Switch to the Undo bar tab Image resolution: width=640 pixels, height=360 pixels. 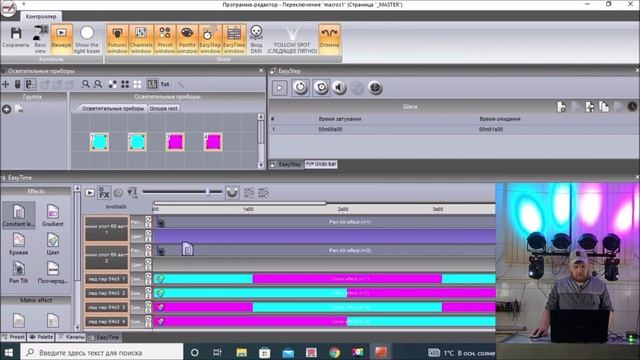click(x=321, y=164)
